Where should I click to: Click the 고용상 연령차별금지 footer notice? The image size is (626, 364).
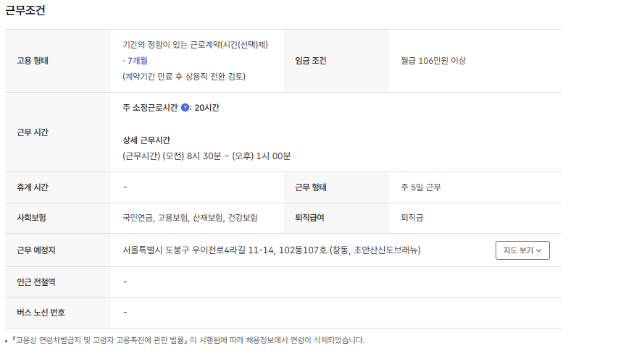tap(188, 340)
